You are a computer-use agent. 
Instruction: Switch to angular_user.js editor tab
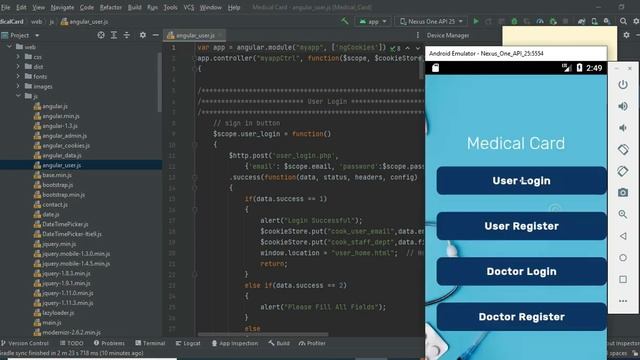click(x=195, y=36)
